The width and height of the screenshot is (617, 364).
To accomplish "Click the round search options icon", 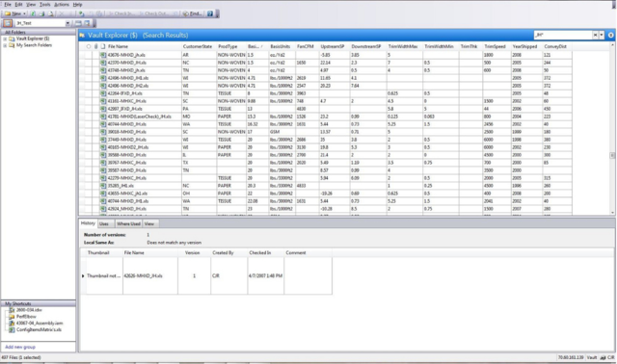I will (x=610, y=35).
